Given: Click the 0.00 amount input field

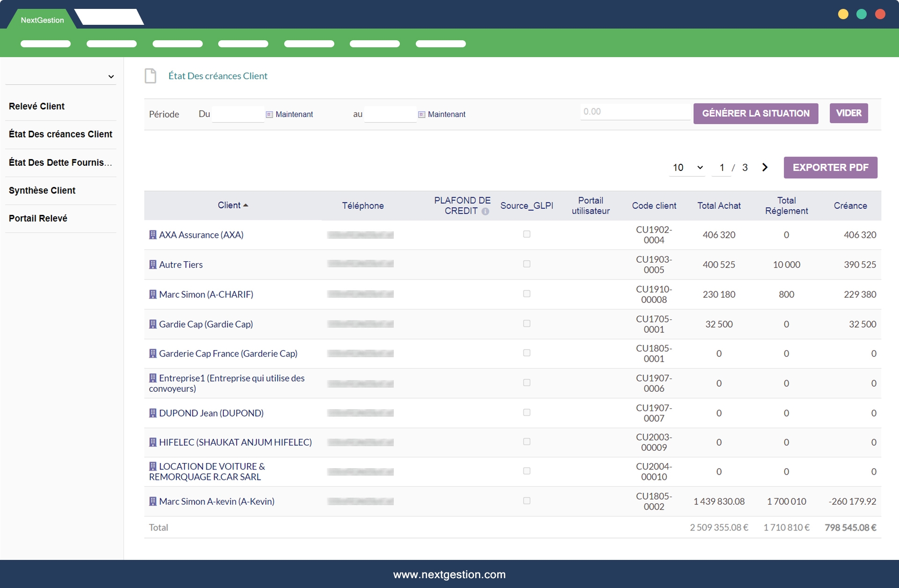Looking at the screenshot, I should coord(634,112).
